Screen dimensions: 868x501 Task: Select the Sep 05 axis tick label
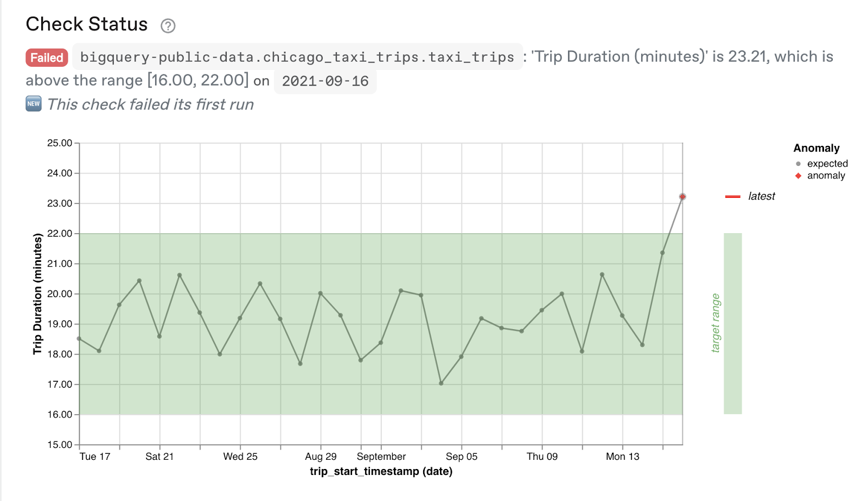(x=462, y=456)
